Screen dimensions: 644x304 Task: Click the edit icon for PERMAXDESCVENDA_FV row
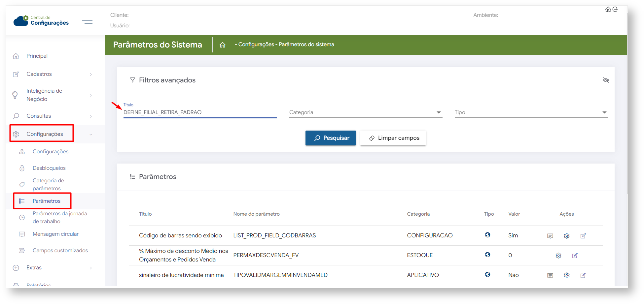coord(575,256)
